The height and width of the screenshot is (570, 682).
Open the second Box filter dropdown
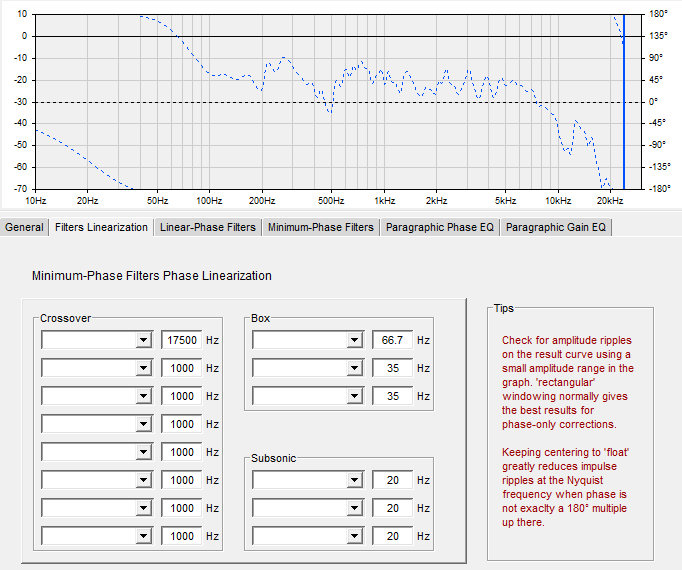[x=308, y=368]
